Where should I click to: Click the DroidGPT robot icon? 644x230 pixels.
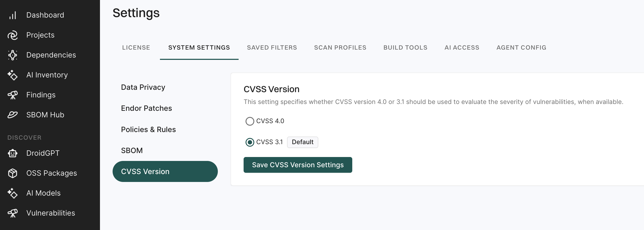[13, 153]
